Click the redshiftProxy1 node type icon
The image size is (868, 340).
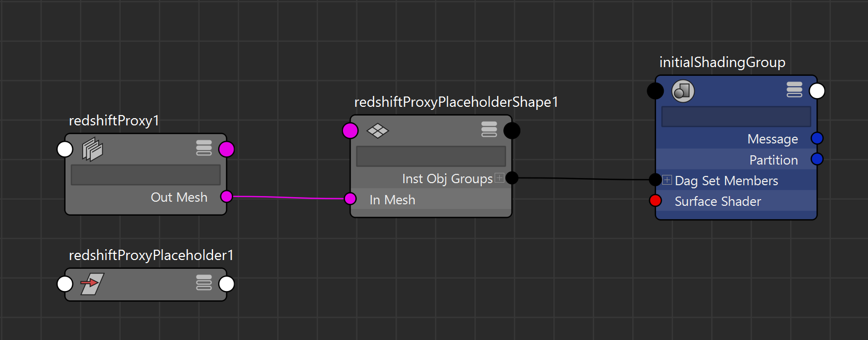coord(92,150)
